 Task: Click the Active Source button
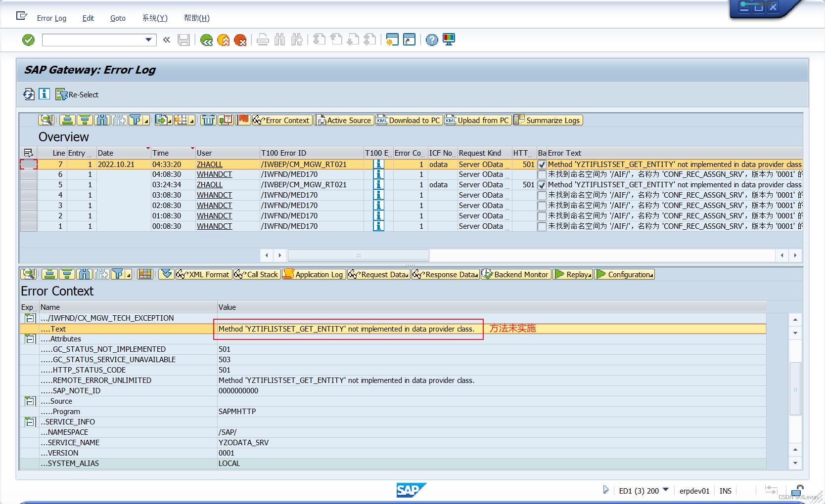click(344, 120)
